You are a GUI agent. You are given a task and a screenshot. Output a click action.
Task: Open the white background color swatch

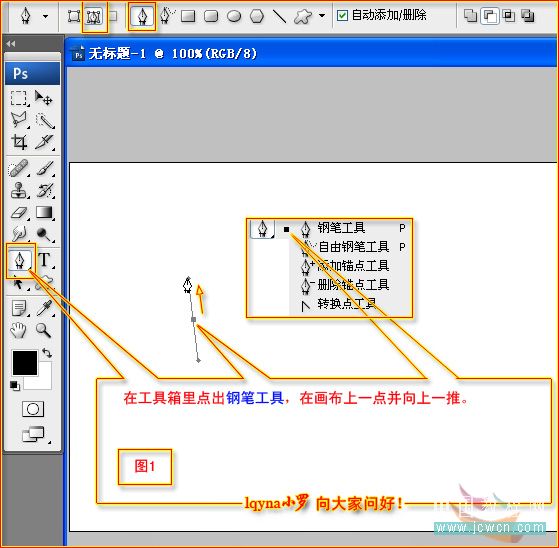(x=45, y=381)
